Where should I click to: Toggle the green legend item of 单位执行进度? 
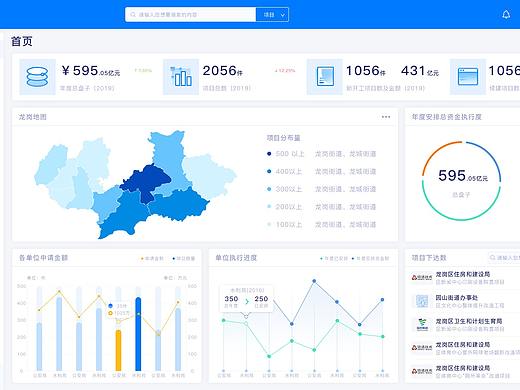pyautogui.click(x=334, y=258)
